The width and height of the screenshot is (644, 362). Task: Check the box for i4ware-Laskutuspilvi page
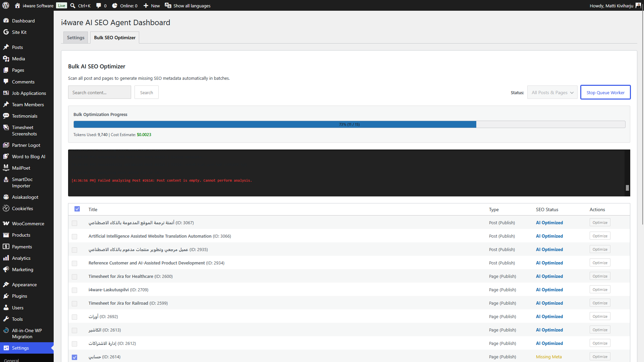point(74,290)
